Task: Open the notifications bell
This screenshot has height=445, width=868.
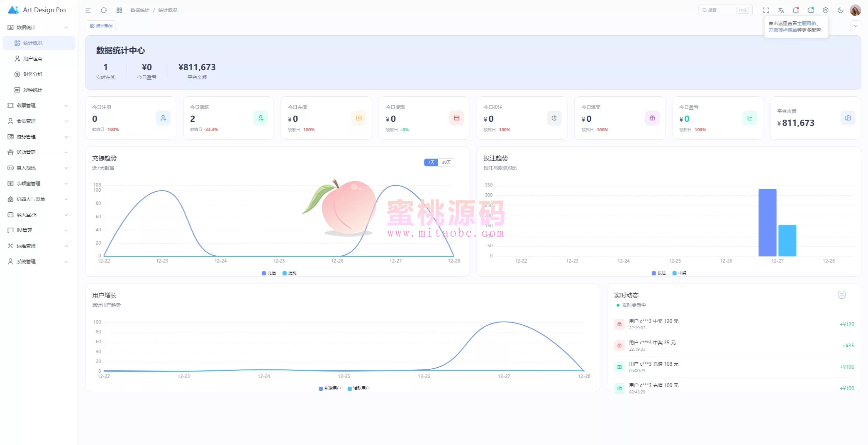Action: (795, 10)
